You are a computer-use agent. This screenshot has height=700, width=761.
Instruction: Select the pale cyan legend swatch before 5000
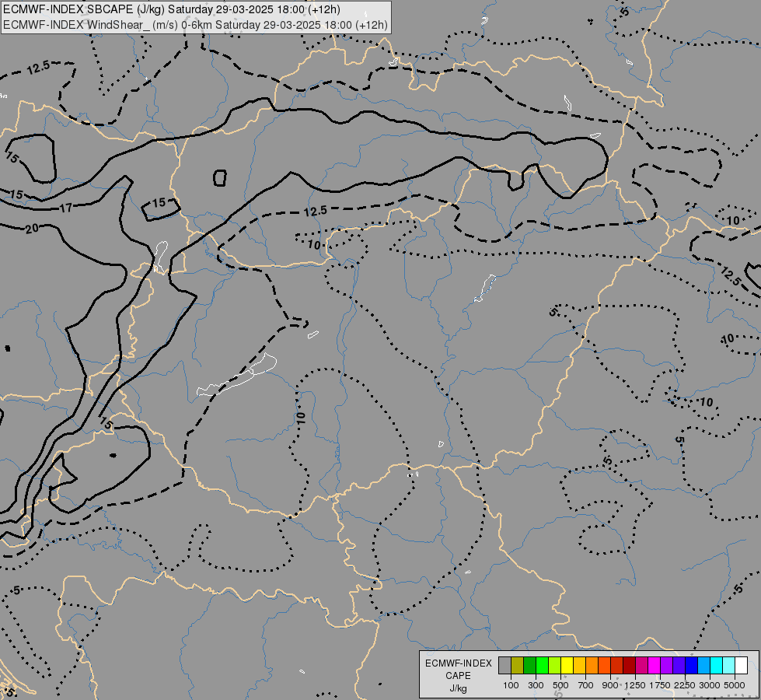[x=728, y=665]
